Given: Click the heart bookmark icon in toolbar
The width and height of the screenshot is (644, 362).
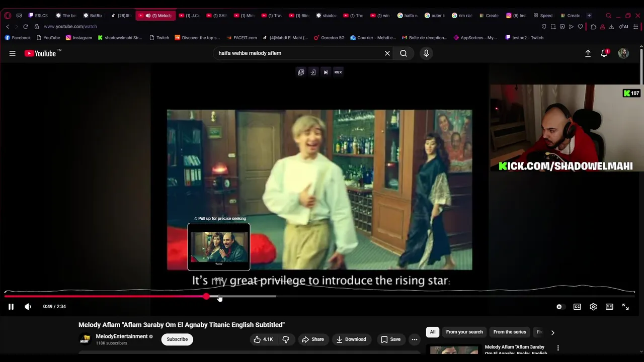Looking at the screenshot, I should point(580,27).
